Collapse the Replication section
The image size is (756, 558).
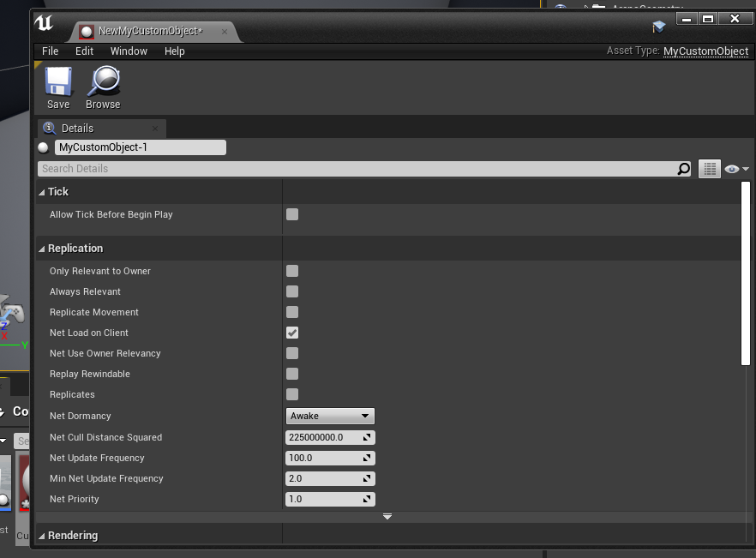(x=41, y=248)
